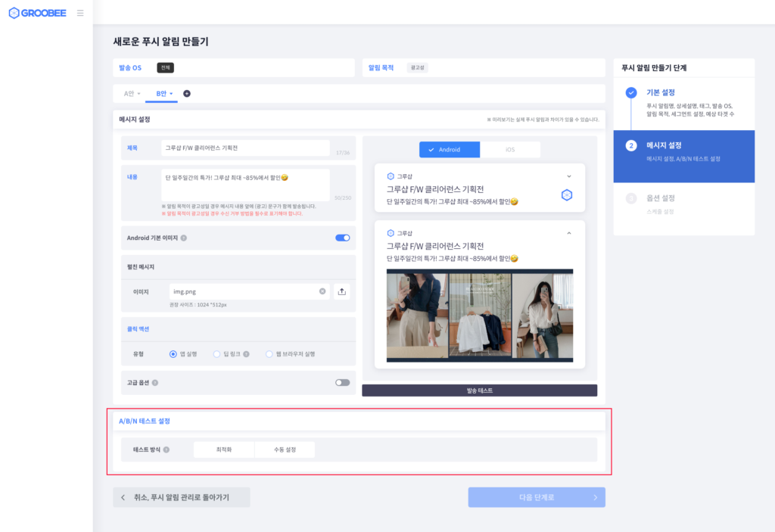Show help for 딥 링크 option
This screenshot has width=775, height=532.
tap(246, 354)
